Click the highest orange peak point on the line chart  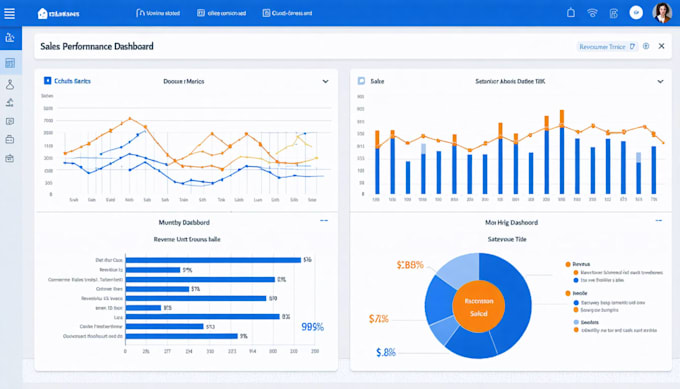click(x=129, y=118)
